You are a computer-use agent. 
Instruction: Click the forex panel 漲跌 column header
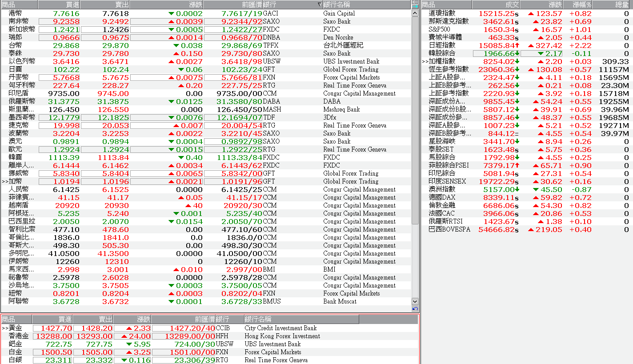pyautogui.click(x=166, y=4)
